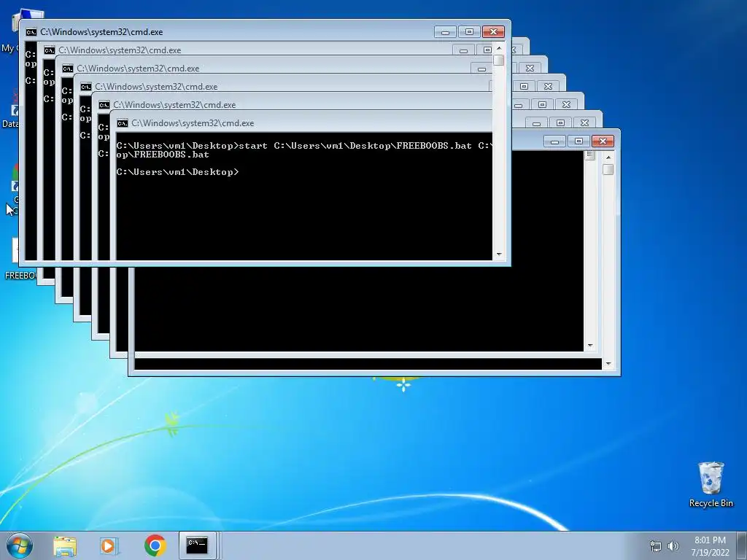
Task: Maximize the rearmost lowest cmd window
Action: (x=578, y=141)
